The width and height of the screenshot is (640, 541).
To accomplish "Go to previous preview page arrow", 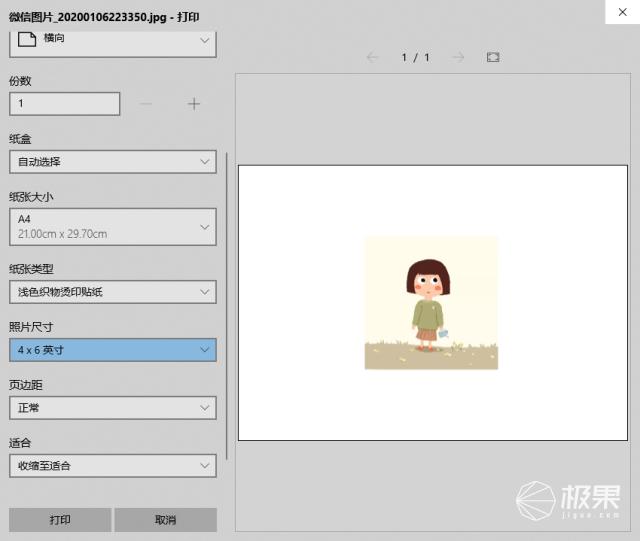I will click(372, 57).
